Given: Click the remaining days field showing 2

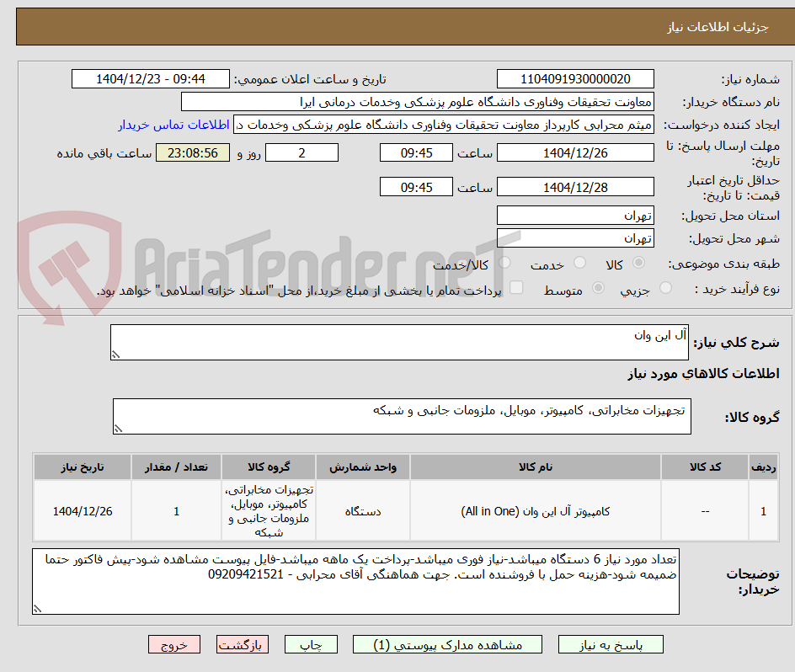Looking at the screenshot, I should (301, 152).
